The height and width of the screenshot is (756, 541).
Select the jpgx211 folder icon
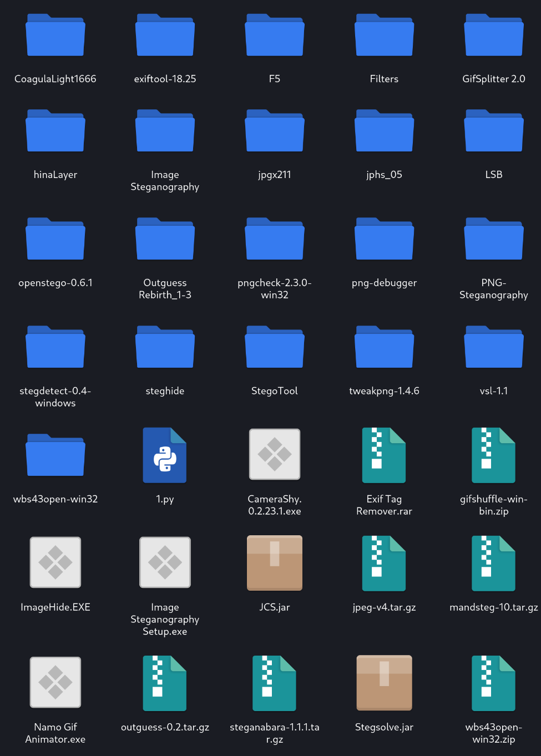275,130
